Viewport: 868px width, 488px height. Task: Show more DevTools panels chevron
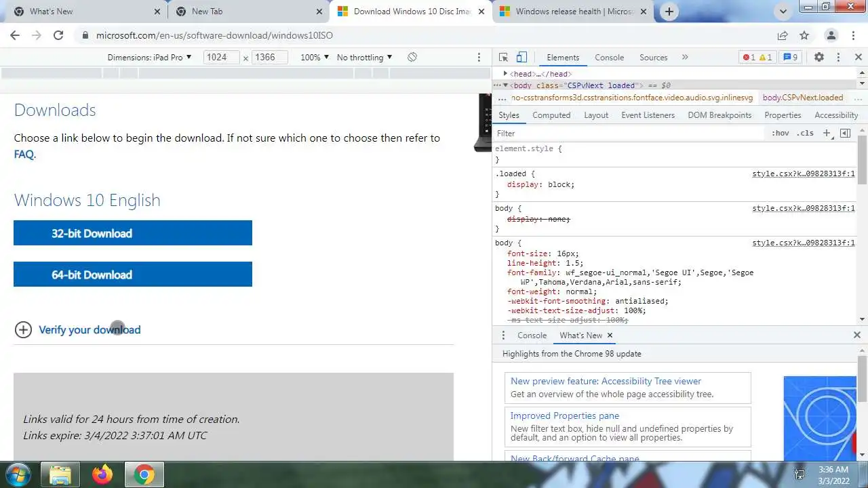685,58
